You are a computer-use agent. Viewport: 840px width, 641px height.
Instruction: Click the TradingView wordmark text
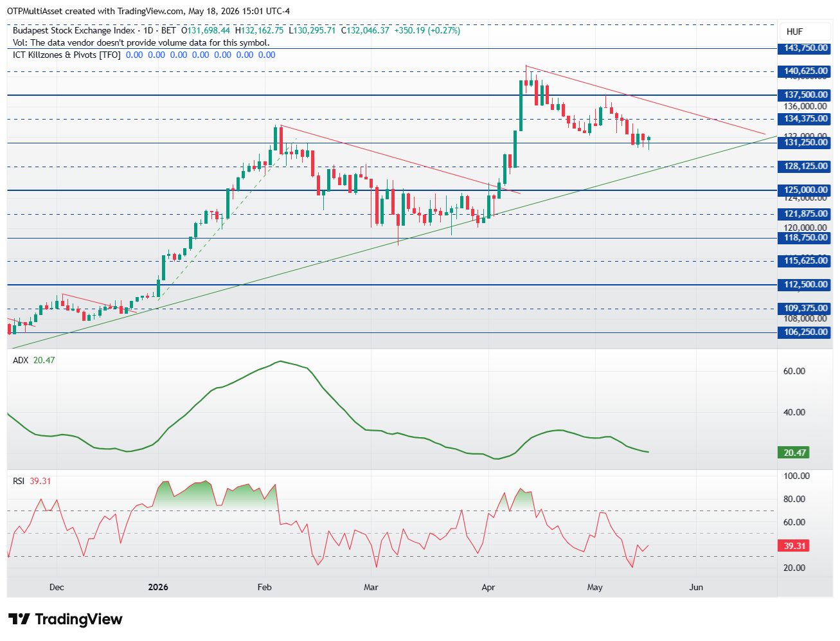78,619
